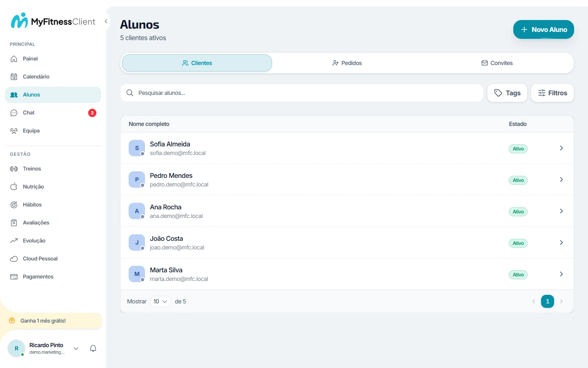
Task: Click the gift icon on the promo banner
Action: click(12, 321)
